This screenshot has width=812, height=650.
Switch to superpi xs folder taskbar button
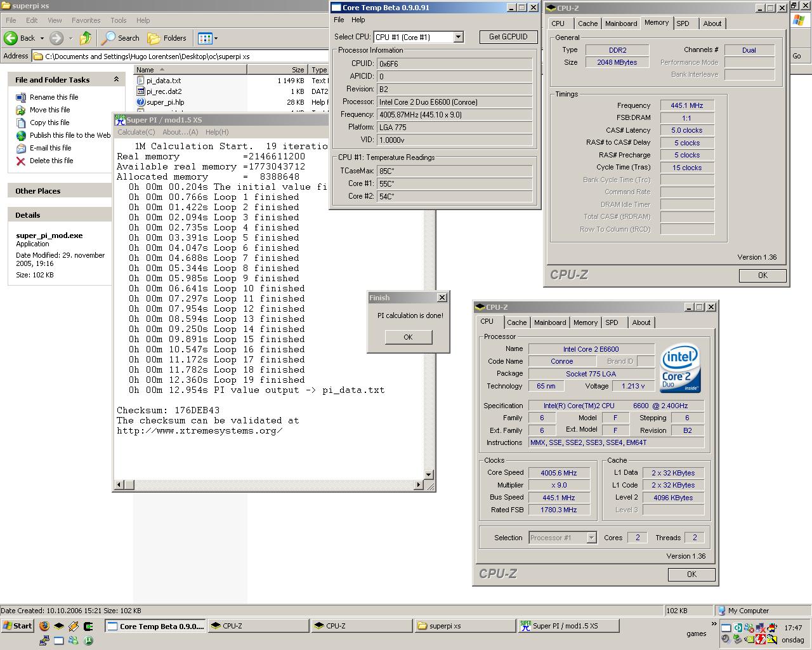[x=464, y=626]
